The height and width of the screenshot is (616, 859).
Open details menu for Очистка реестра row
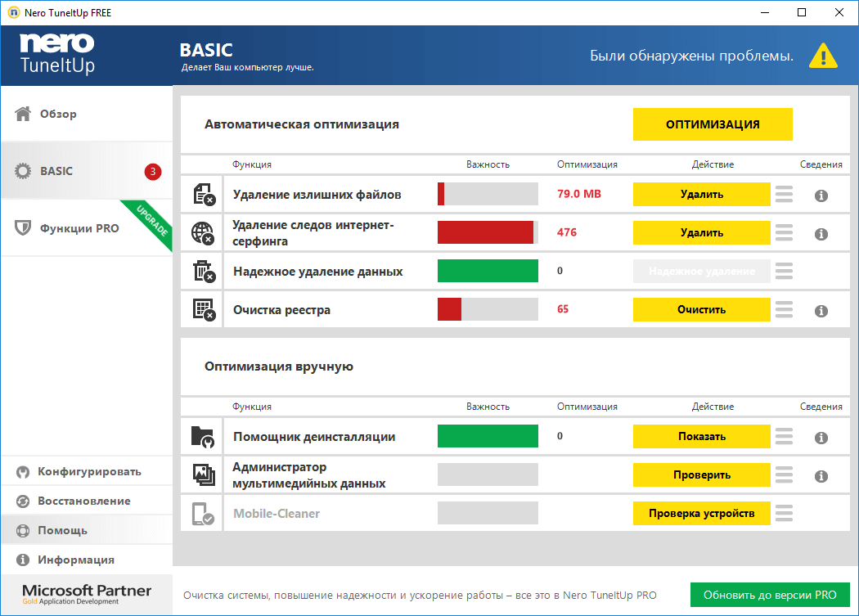click(784, 309)
